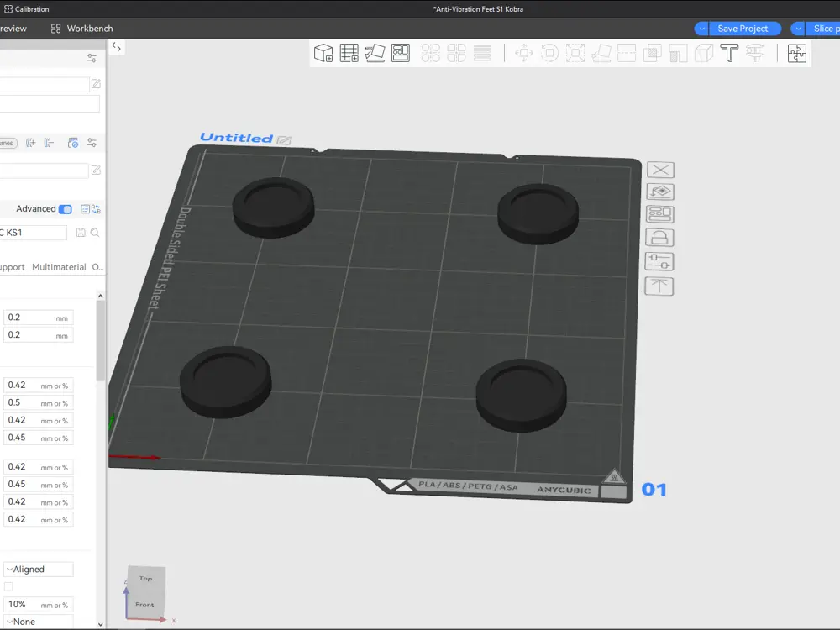
Task: Open the printer preset combo box
Action: point(45,84)
